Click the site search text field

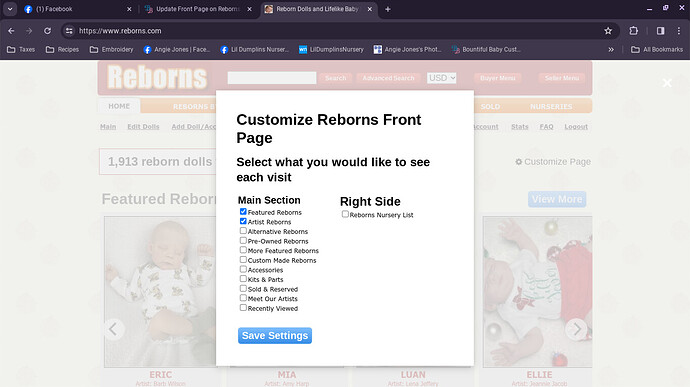point(272,78)
